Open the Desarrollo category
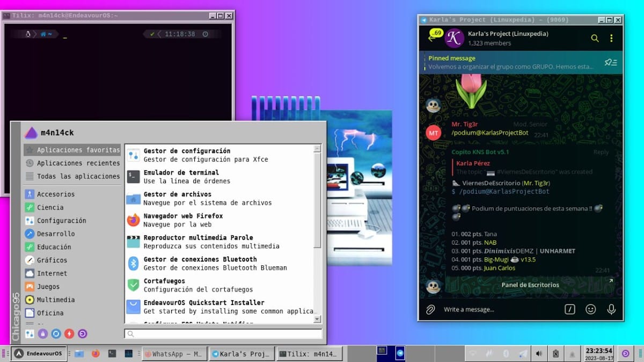This screenshot has height=362, width=644. 72,234
